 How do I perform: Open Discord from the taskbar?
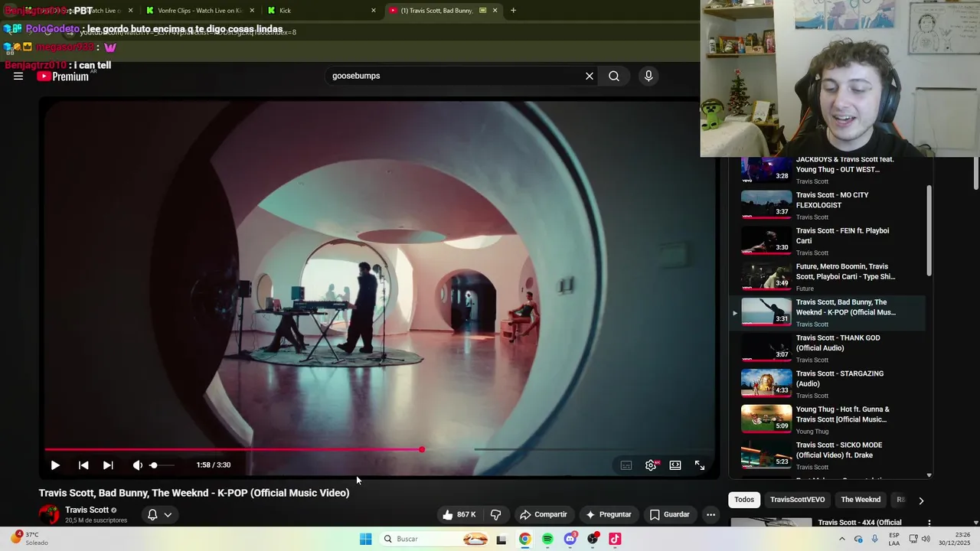pos(570,539)
